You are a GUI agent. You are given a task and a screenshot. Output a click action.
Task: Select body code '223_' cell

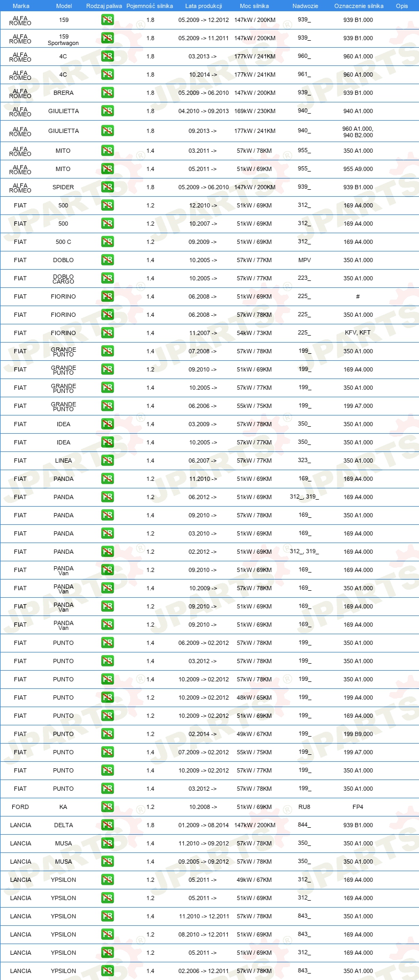[x=304, y=278]
